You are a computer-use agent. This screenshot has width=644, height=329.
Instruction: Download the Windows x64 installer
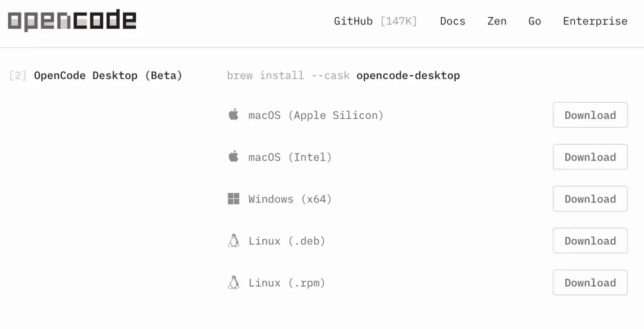(x=590, y=199)
